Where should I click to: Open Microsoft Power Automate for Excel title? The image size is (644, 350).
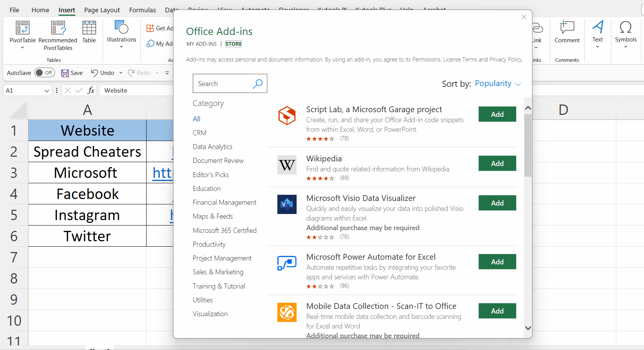click(371, 257)
